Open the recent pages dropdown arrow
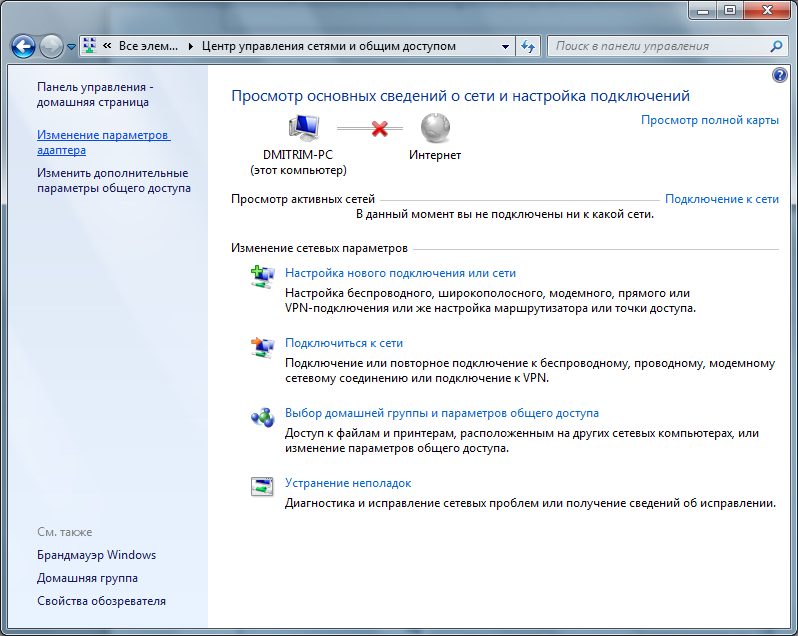Screen dimensions: 798x636 [72, 47]
